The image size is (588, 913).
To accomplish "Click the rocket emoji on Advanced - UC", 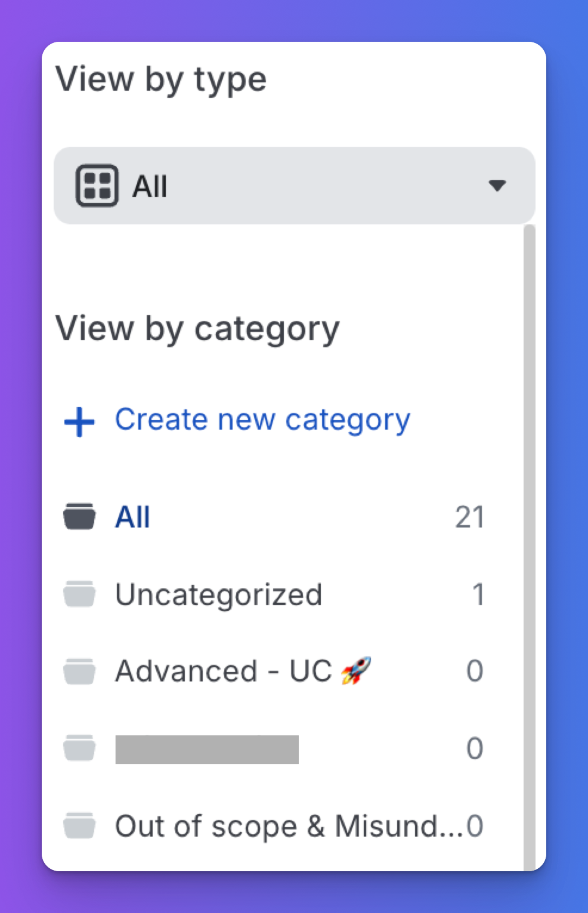I will coord(356,671).
